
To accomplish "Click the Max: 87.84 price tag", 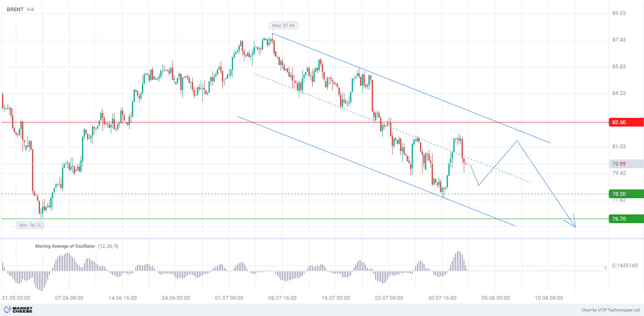I will (x=283, y=25).
